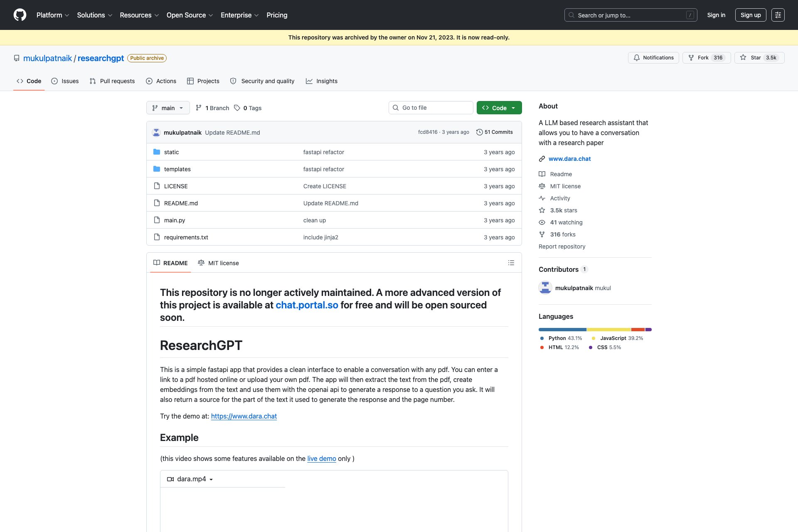Expand the green Code dropdown
Screen dimensions: 798x532
click(x=499, y=108)
